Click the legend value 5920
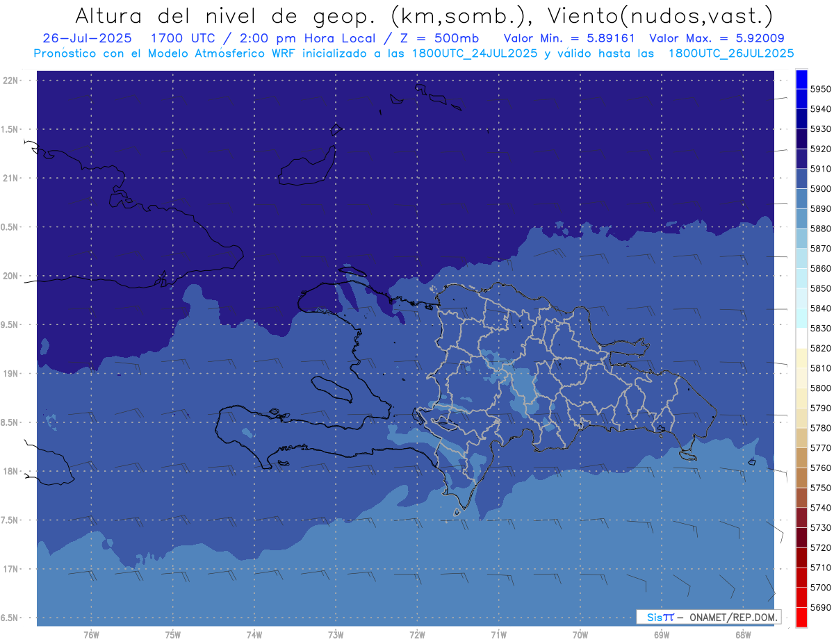This screenshot has width=834, height=644. click(820, 149)
